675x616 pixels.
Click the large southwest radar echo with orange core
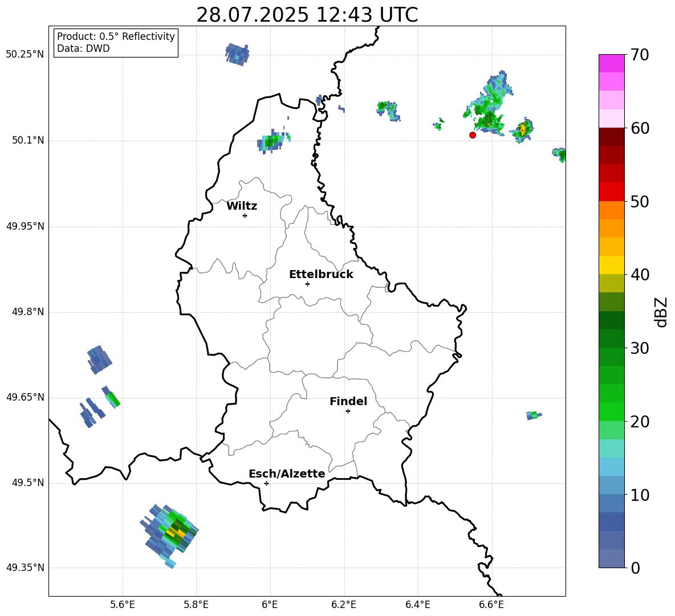169,536
